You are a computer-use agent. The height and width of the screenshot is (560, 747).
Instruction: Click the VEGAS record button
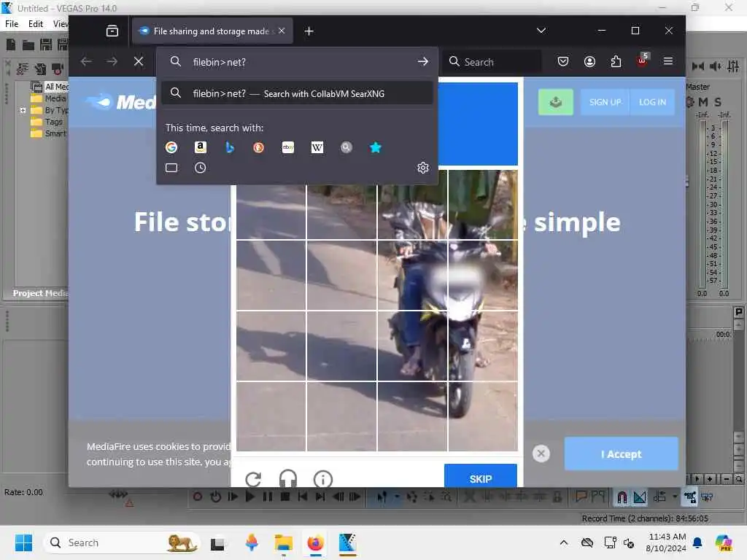point(197,497)
